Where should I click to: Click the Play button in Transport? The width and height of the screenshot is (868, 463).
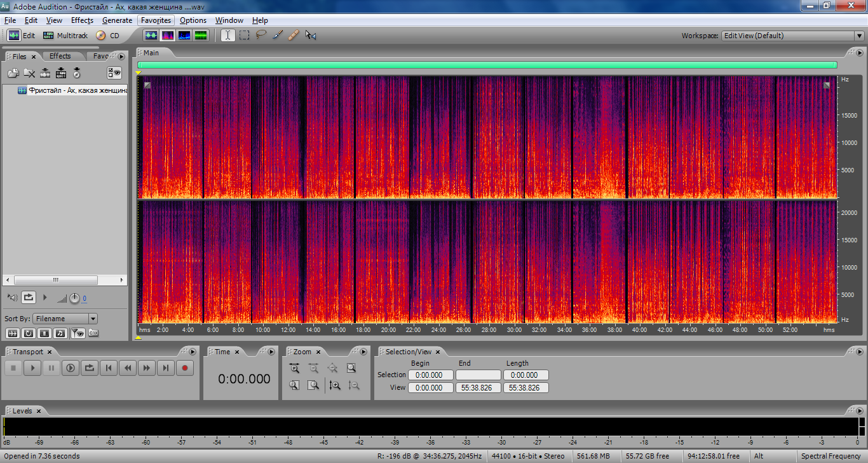tap(32, 368)
